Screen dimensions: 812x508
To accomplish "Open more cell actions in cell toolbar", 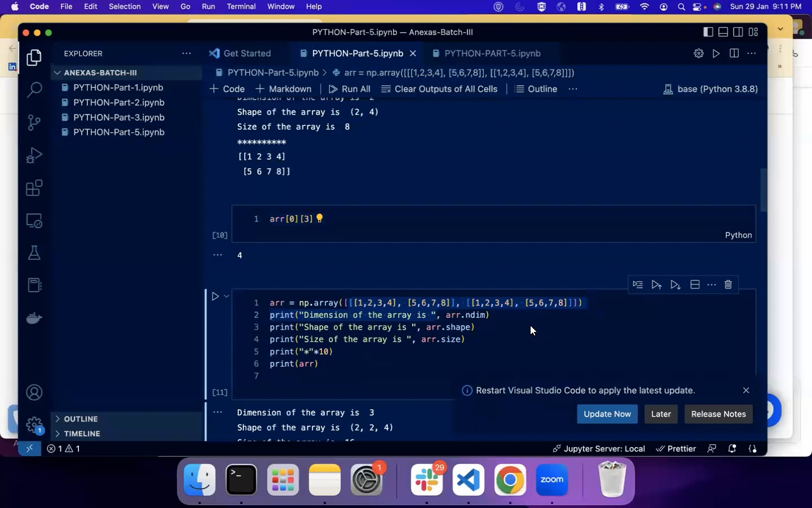I will click(712, 284).
